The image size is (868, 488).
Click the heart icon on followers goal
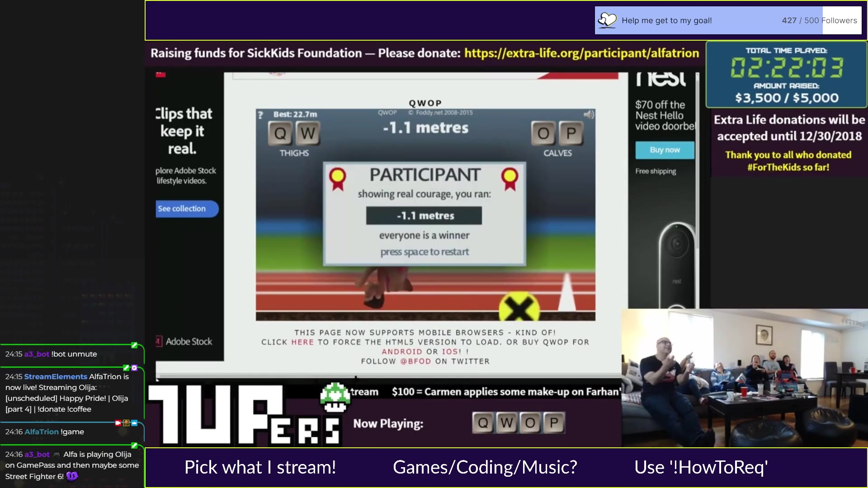[x=607, y=20]
